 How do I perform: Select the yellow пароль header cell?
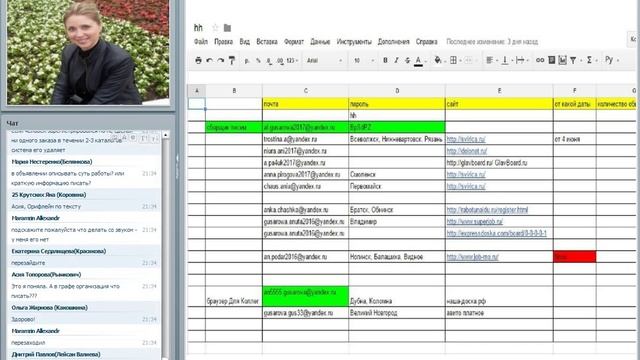click(x=397, y=104)
